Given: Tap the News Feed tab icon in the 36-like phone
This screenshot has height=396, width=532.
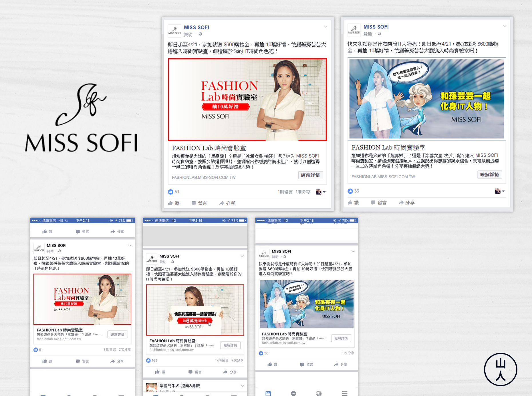Looking at the screenshot, I should click(x=268, y=393).
